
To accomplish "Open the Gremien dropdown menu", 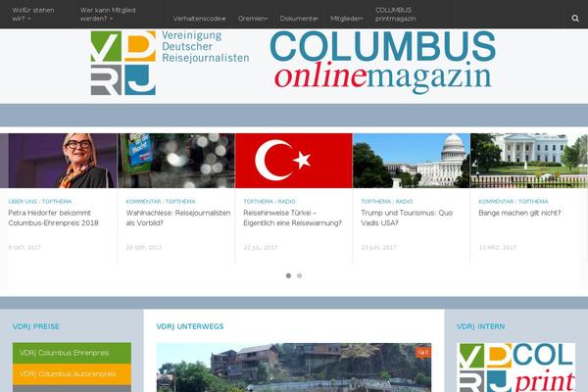I will [x=253, y=19].
